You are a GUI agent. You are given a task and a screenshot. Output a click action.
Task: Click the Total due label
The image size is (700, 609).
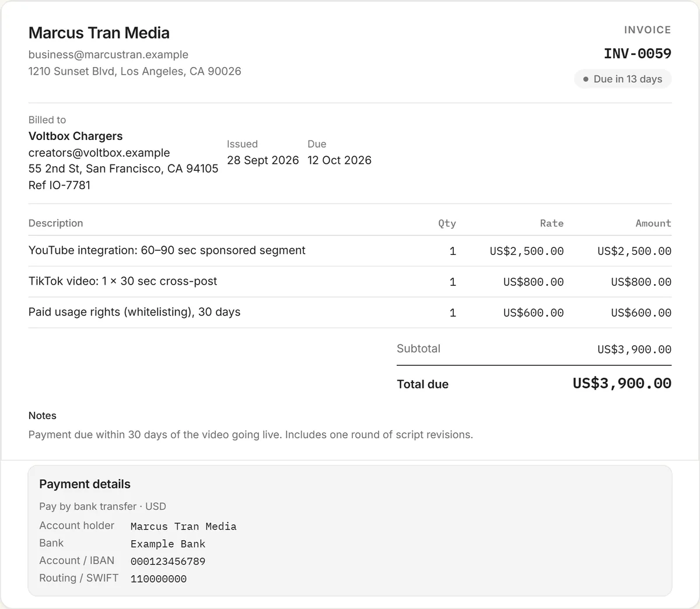(x=423, y=384)
